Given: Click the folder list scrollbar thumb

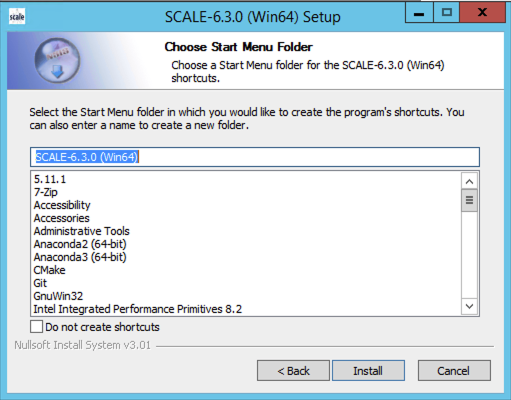Looking at the screenshot, I should [469, 200].
